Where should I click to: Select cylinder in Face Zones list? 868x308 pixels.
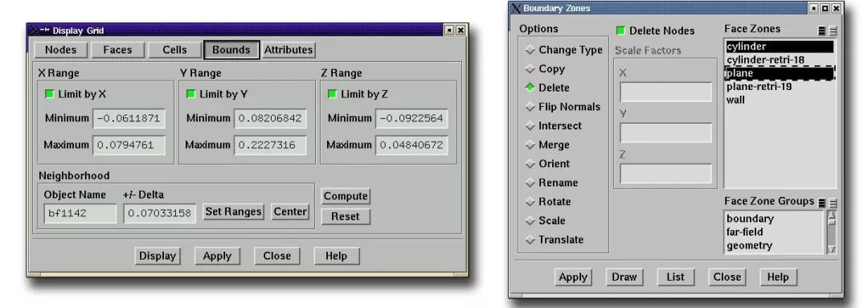780,47
